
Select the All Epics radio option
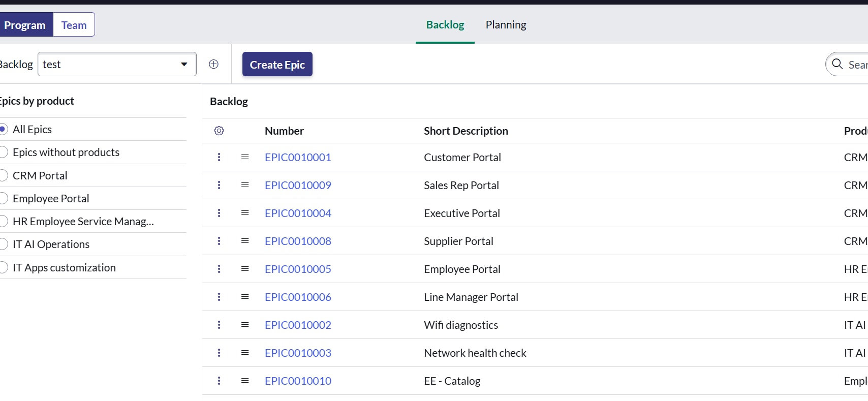coord(3,129)
